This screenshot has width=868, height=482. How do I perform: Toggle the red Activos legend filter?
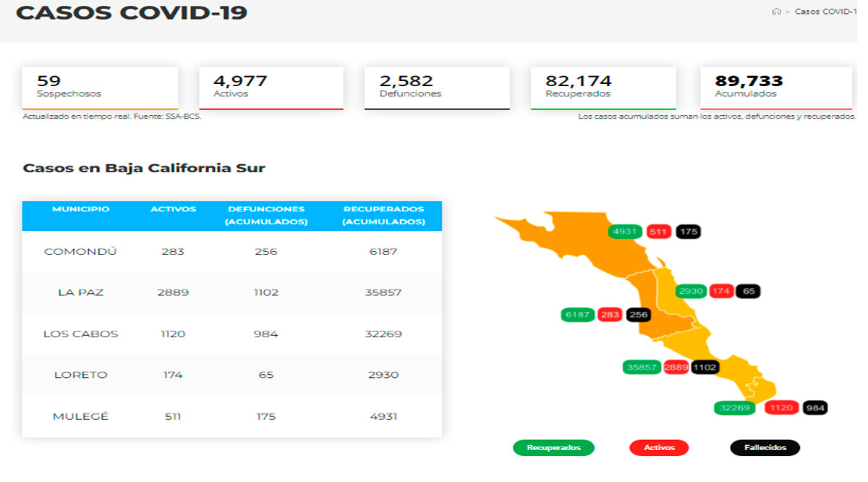click(x=659, y=447)
